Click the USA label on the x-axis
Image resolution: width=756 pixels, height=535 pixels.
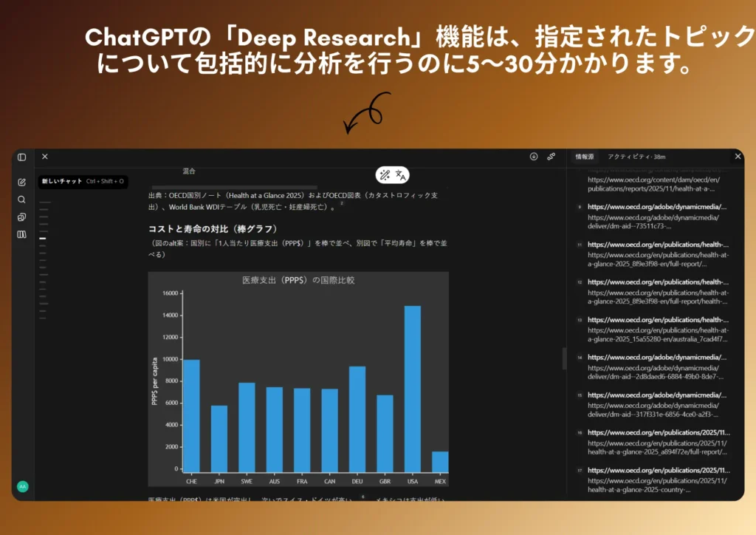pos(413,482)
